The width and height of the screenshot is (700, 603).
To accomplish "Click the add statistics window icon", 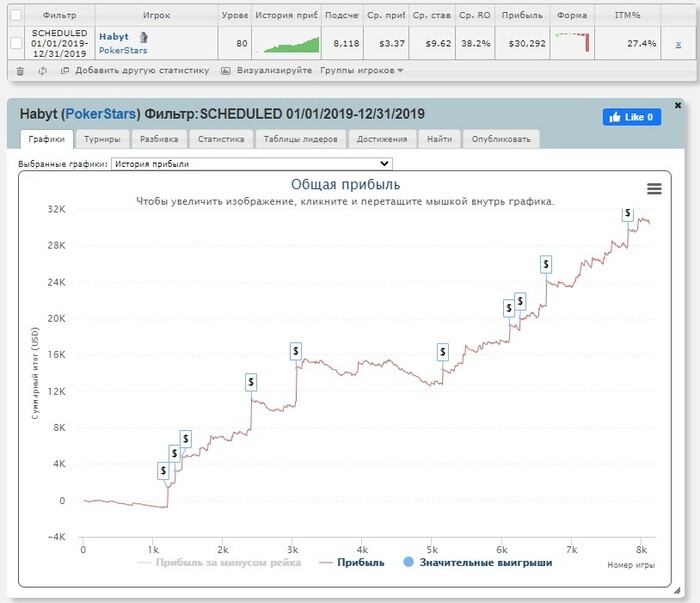I will (x=65, y=71).
